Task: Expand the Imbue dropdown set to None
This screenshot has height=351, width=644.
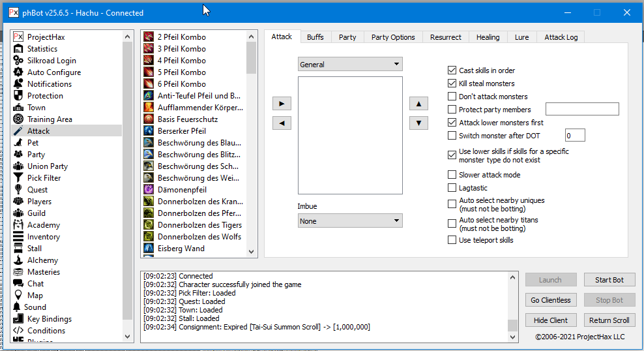Action: click(350, 221)
